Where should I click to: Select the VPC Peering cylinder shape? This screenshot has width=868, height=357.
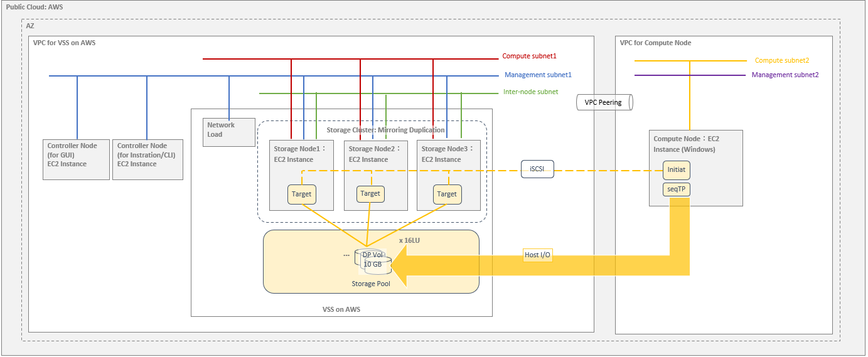604,102
